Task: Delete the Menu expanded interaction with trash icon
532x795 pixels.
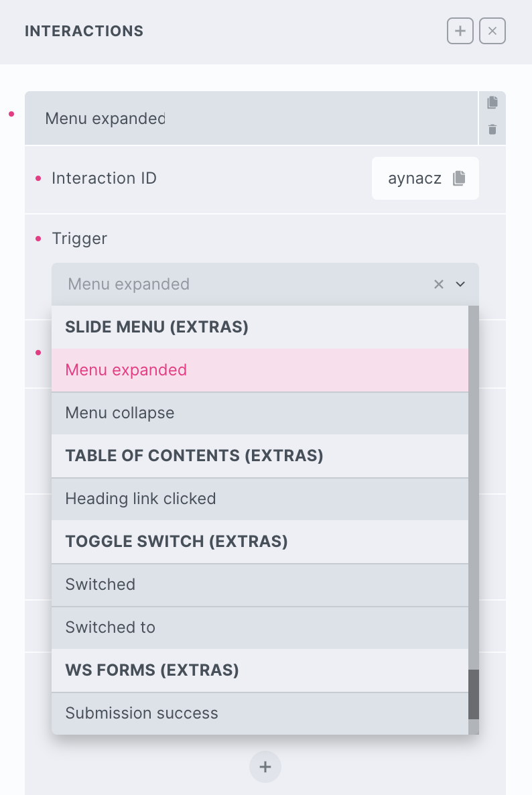Action: coord(492,129)
